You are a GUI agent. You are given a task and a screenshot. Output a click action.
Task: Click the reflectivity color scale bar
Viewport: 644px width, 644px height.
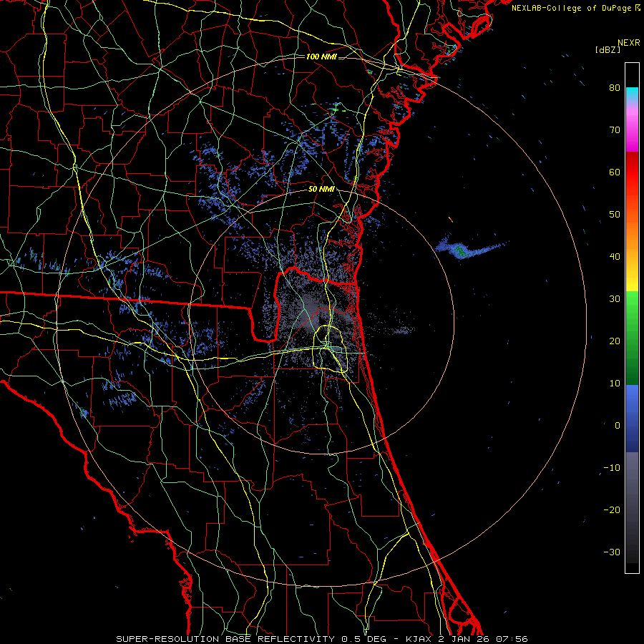[x=632, y=318]
